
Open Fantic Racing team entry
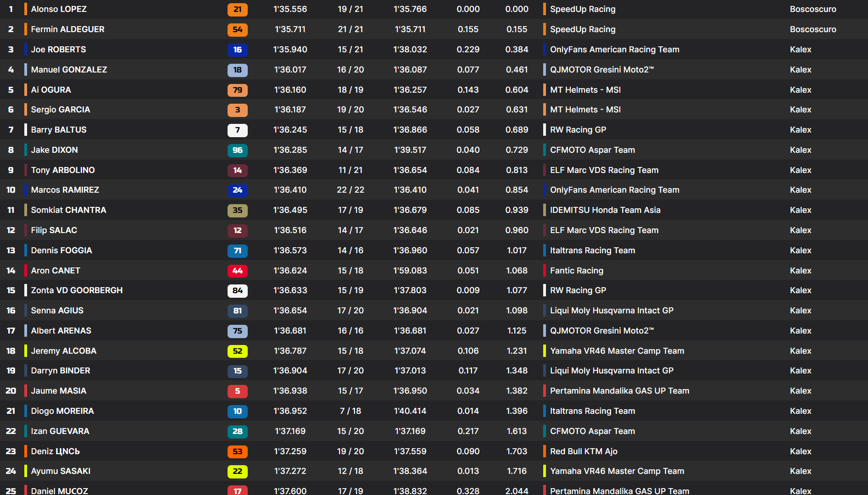tap(577, 271)
